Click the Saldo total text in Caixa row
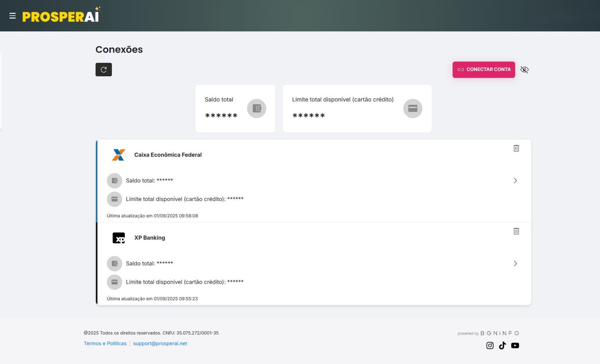 149,180
